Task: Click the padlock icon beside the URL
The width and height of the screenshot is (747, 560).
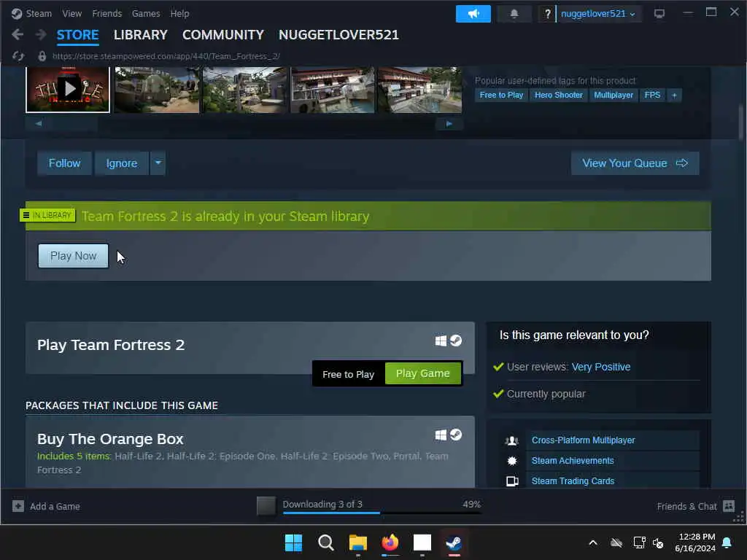Action: [42, 56]
